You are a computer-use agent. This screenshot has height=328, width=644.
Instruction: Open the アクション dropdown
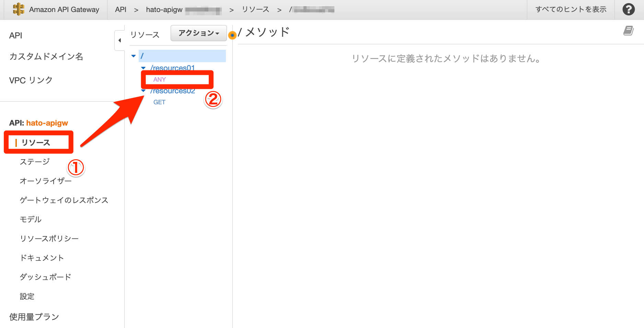[198, 33]
